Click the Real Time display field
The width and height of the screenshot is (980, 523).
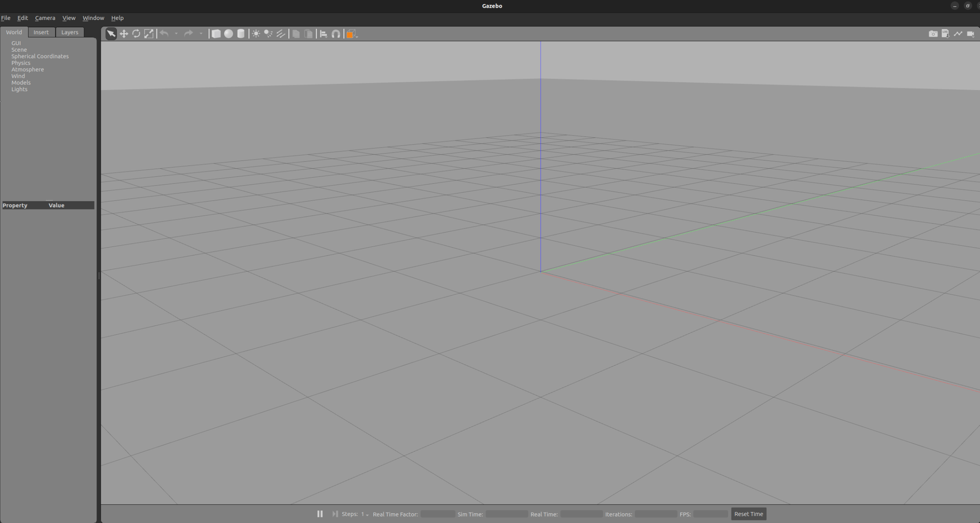click(581, 514)
